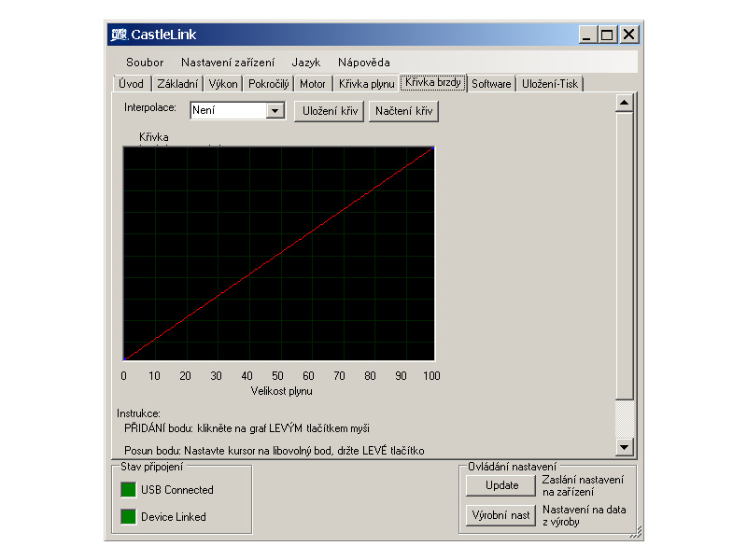Maximize the CastleLink window
This screenshot has height=560, width=747.
(608, 35)
